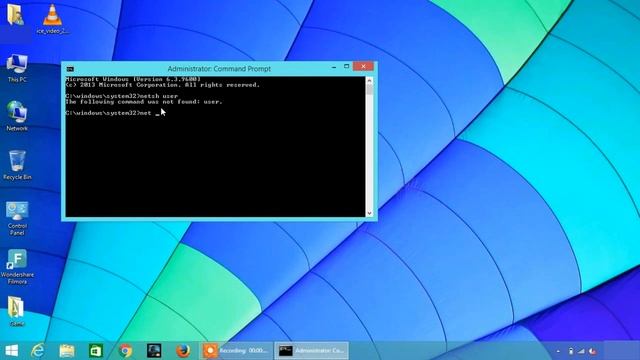640x360 pixels.
Task: Open Command Prompt window system menu icon
Action: (x=70, y=69)
